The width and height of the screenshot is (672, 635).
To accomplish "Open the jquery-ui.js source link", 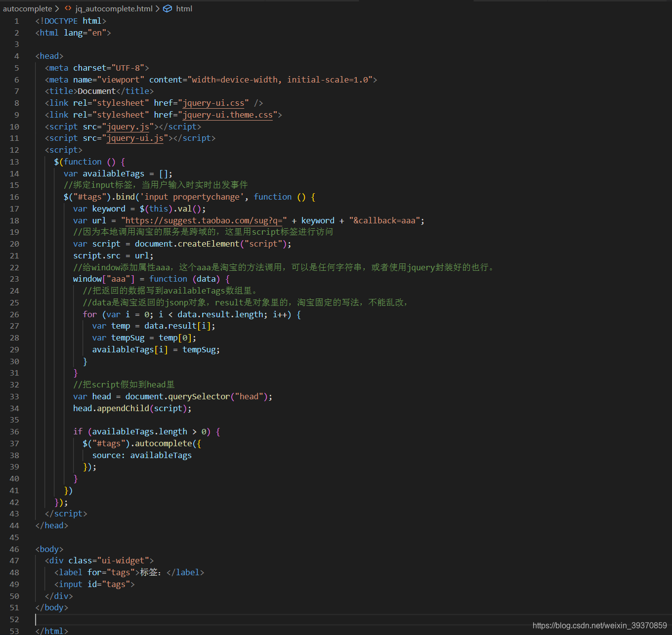I will 134,138.
